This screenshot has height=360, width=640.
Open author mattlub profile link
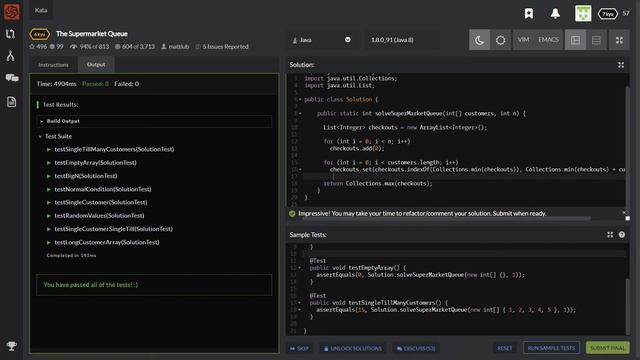pos(176,47)
